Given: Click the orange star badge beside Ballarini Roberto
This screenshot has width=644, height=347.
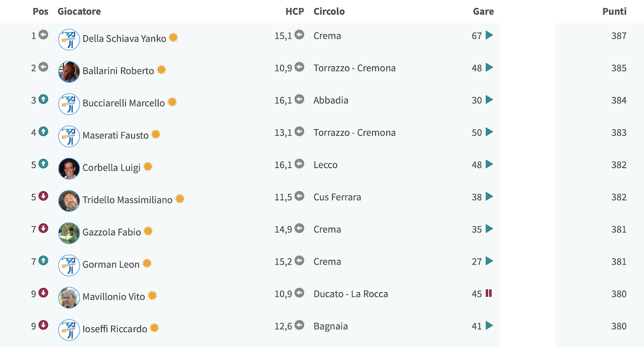Looking at the screenshot, I should tap(161, 70).
